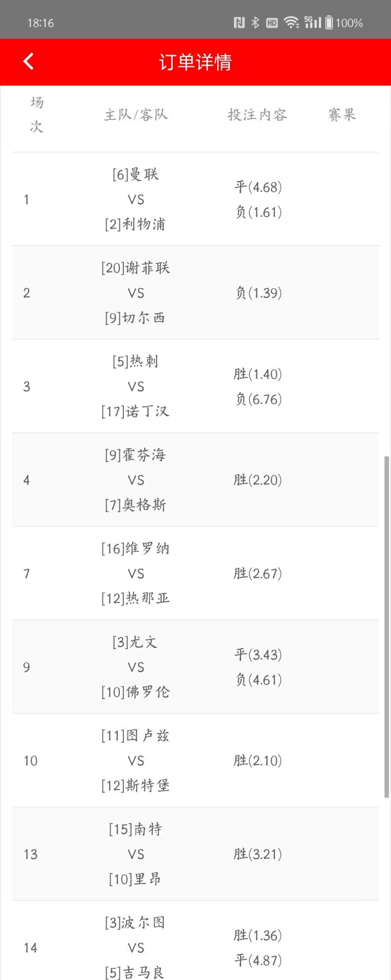The image size is (391, 980).
Task: Select the 主队/客队 column header
Action: tap(136, 115)
